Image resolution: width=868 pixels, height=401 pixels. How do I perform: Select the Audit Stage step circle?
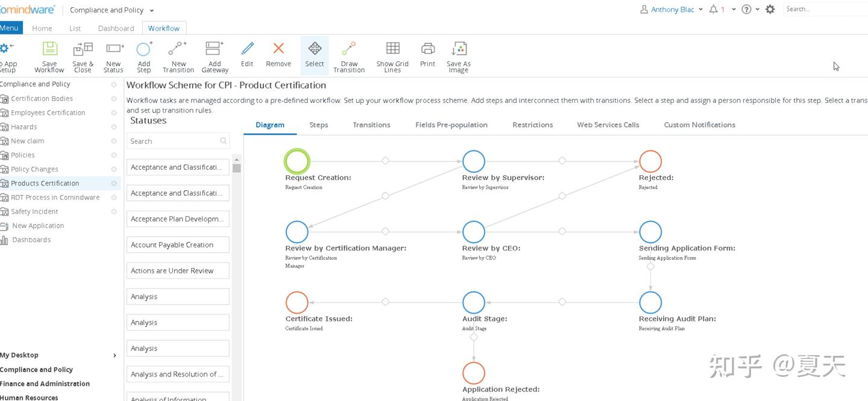(474, 302)
